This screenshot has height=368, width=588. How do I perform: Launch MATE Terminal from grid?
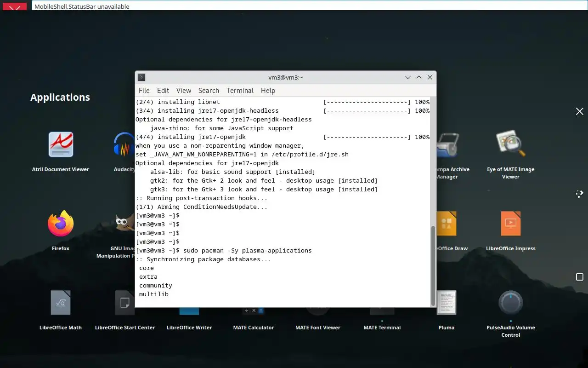point(382,311)
